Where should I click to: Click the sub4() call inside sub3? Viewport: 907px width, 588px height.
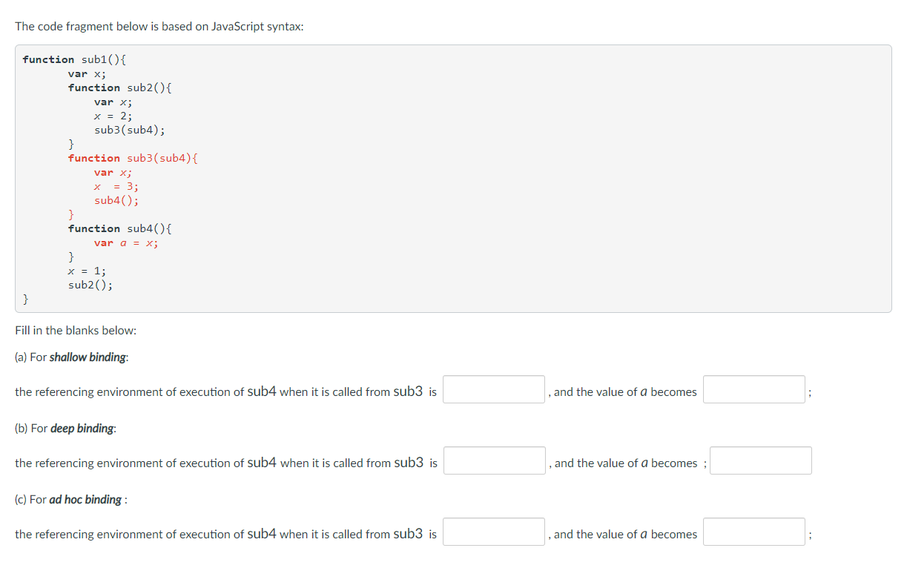pos(116,200)
